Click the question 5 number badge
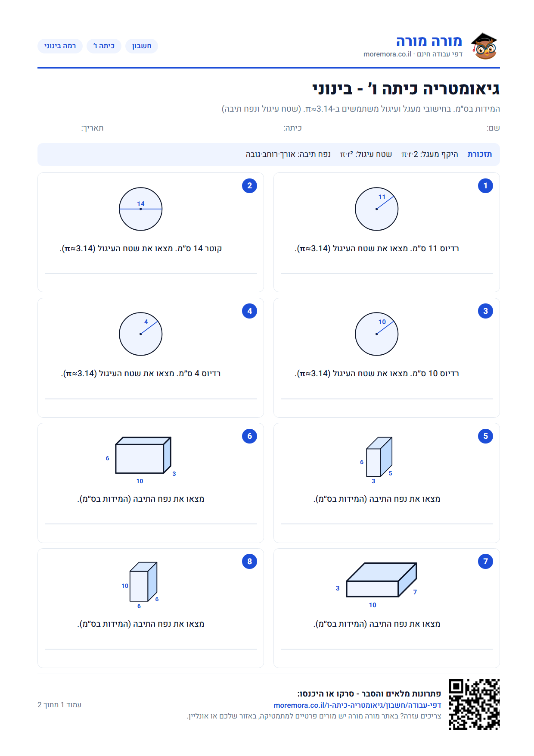The height and width of the screenshot is (756, 534). [x=485, y=436]
